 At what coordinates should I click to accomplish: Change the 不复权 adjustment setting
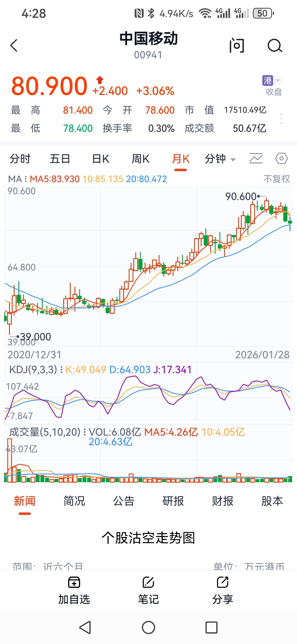click(x=277, y=179)
